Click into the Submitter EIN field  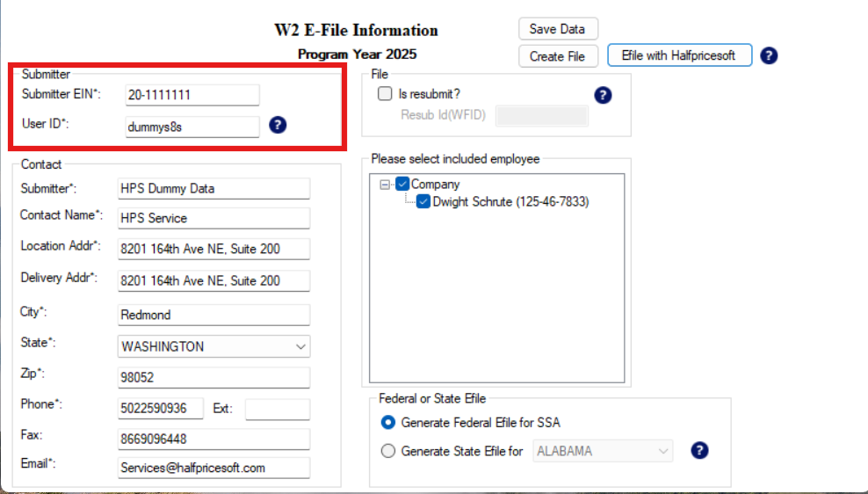[x=192, y=95]
